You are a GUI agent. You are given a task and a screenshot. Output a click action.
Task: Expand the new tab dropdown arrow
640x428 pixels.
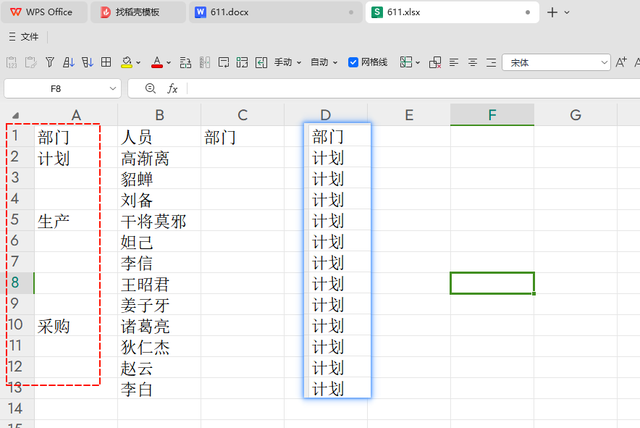[x=567, y=13]
